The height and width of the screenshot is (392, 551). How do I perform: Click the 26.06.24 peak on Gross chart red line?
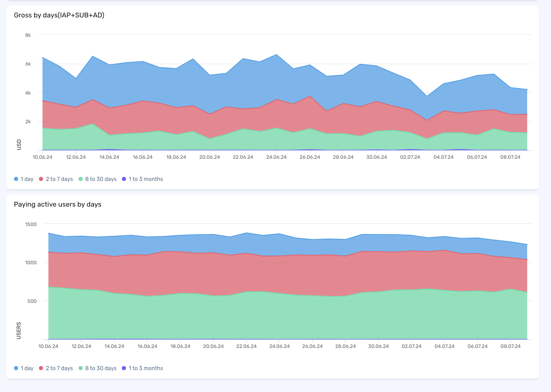click(310, 96)
